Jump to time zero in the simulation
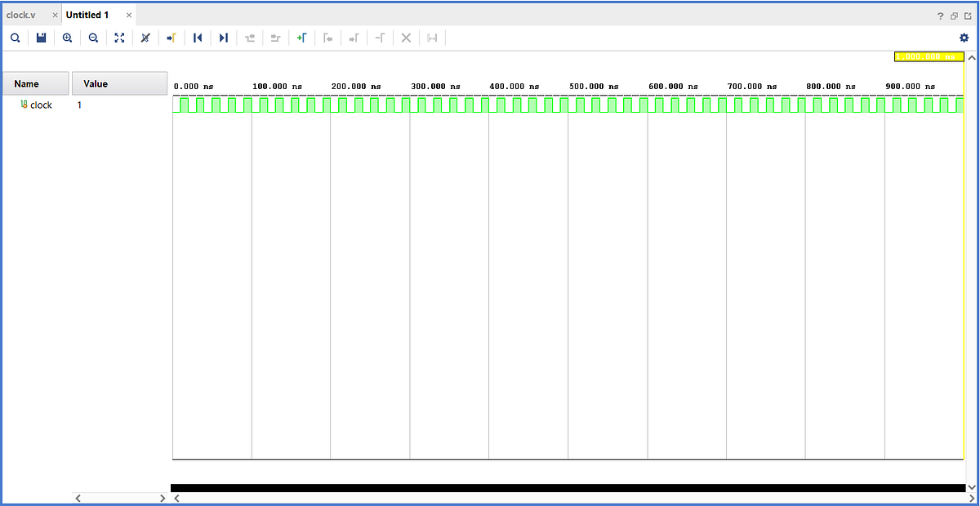The width and height of the screenshot is (980, 506). tap(197, 38)
